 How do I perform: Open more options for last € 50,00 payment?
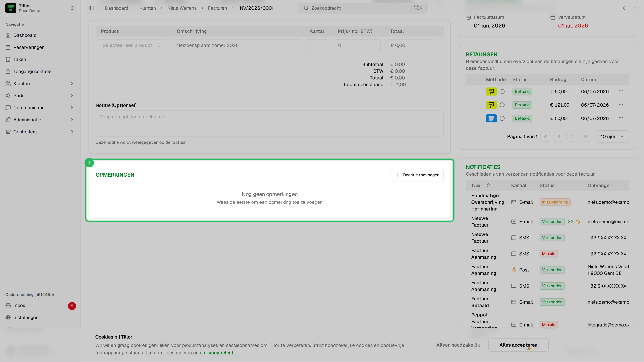click(621, 118)
